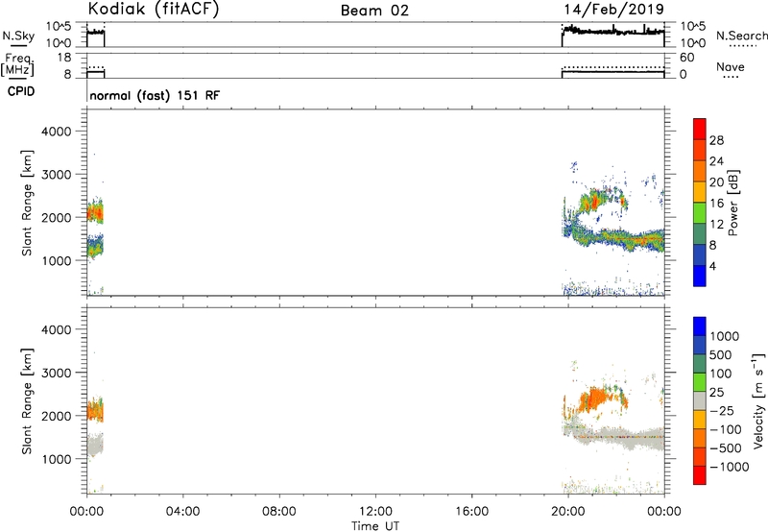
Task: Pick the light green segment of power color bar
Action: [700, 213]
